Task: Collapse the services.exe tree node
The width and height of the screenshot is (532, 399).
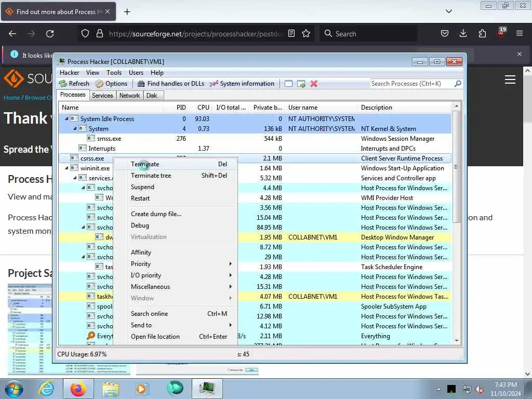Action: pyautogui.click(x=75, y=178)
